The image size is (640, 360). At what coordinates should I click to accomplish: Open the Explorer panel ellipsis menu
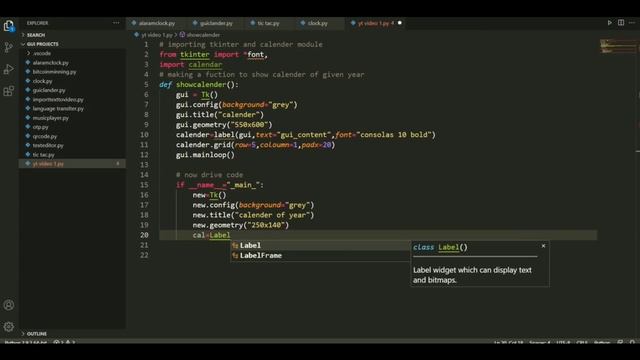(116, 23)
